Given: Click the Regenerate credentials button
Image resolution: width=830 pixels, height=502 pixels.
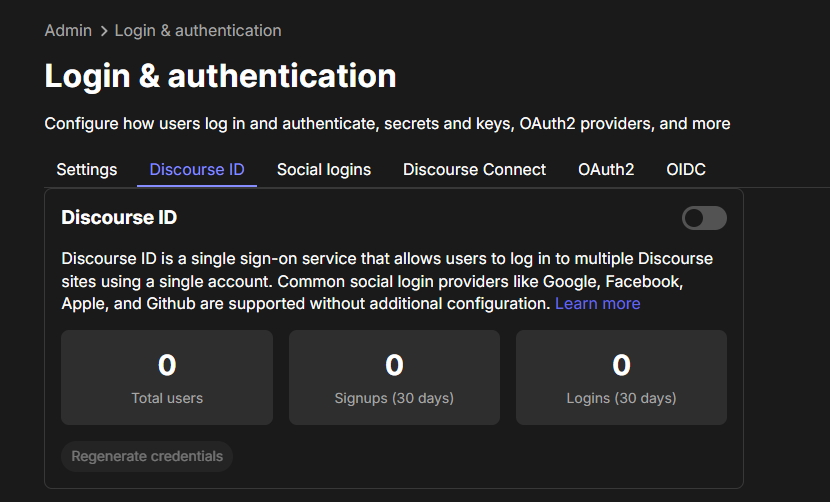Looking at the screenshot, I should 147,456.
